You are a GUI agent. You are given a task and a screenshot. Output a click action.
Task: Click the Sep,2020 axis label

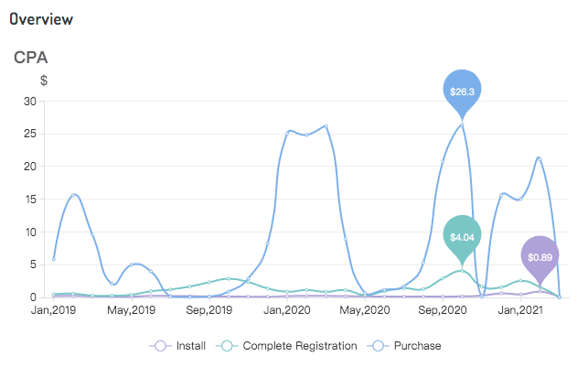tap(443, 310)
